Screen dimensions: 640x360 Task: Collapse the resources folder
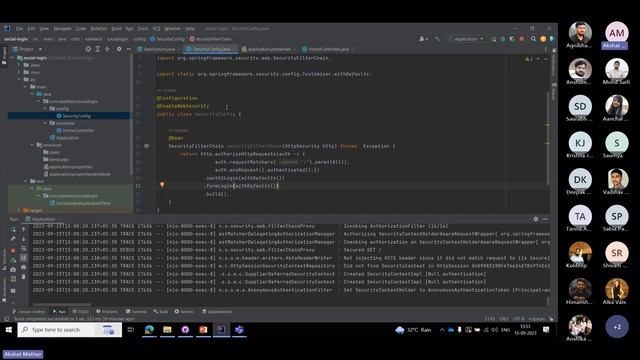click(x=32, y=145)
